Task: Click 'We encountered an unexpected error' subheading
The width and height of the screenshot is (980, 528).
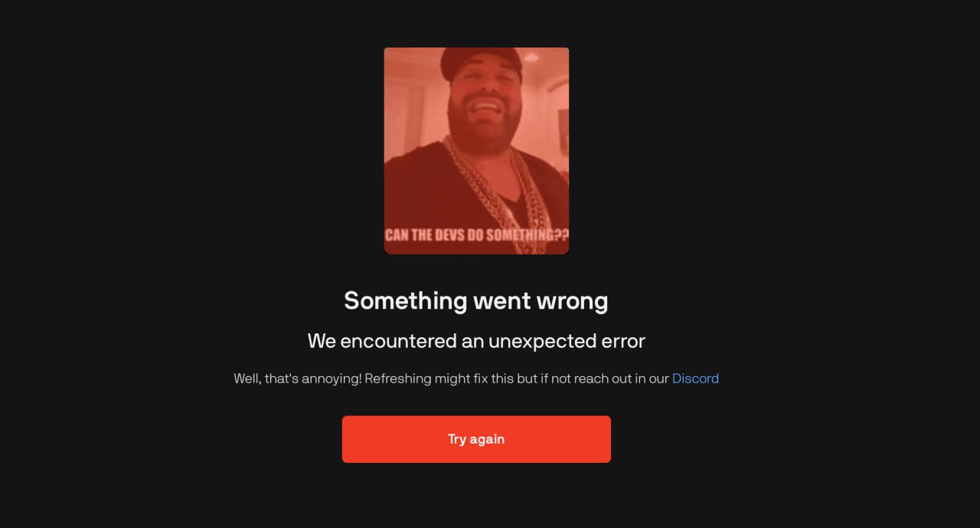Action: 476,341
